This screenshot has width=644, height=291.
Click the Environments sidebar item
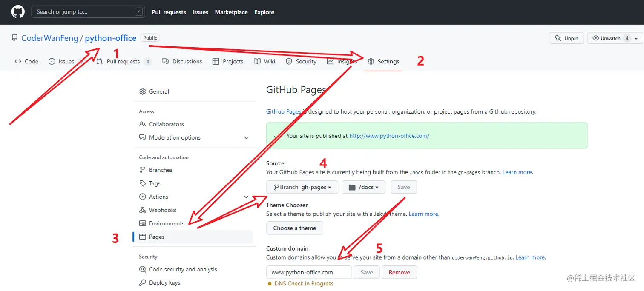pos(167,223)
